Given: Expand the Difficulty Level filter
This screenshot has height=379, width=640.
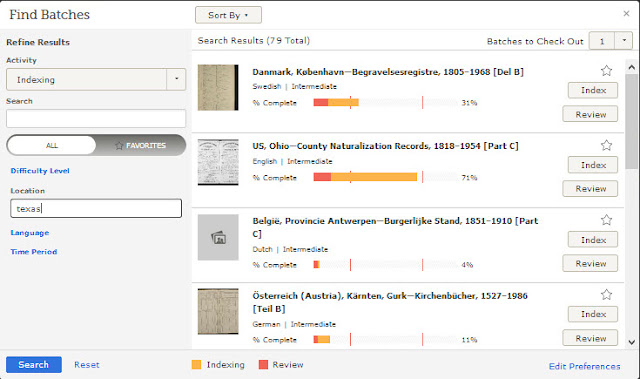Looking at the screenshot, I should pos(40,171).
